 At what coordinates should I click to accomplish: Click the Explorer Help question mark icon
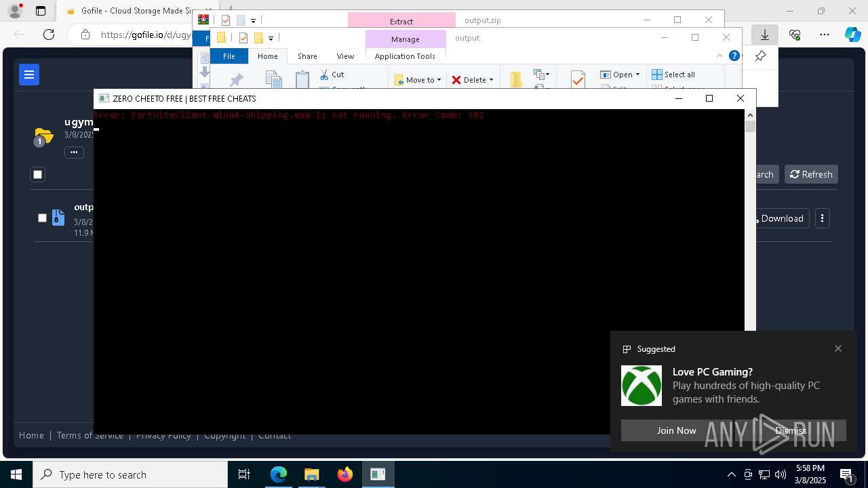[x=734, y=56]
